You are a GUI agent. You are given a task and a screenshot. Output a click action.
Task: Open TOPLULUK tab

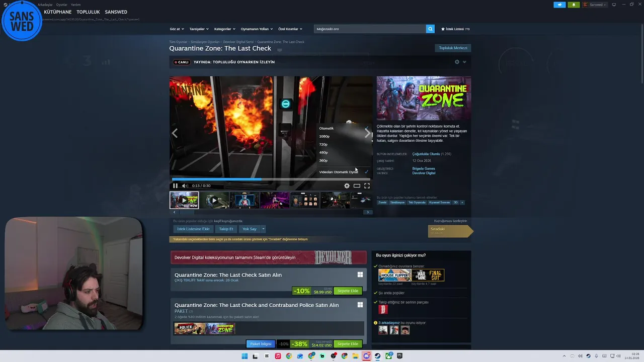(88, 12)
